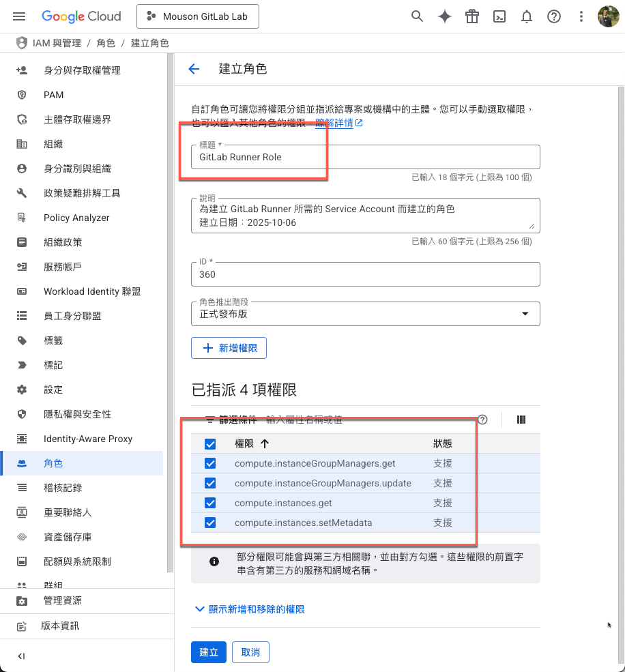
Task: Click the 新增權限 button
Action: (x=229, y=348)
